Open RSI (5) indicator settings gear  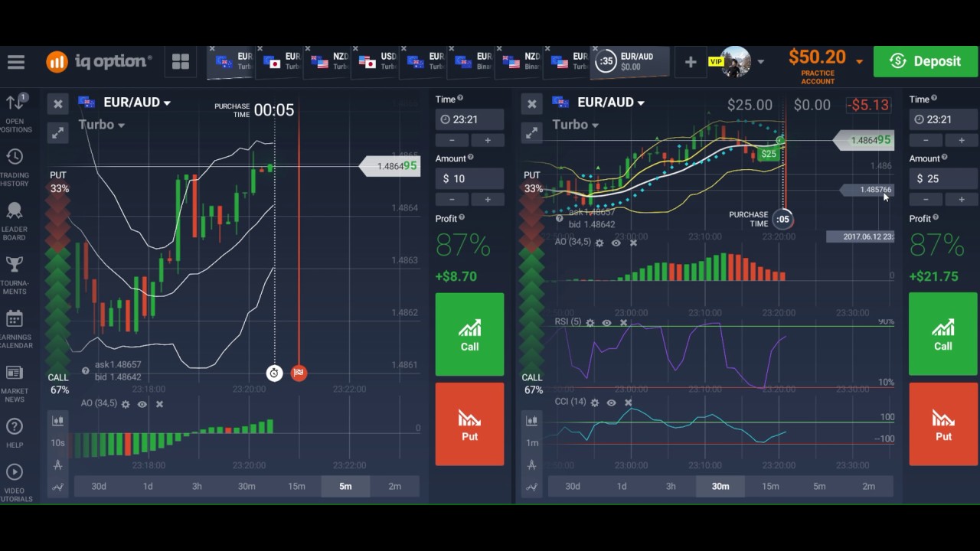tap(590, 323)
